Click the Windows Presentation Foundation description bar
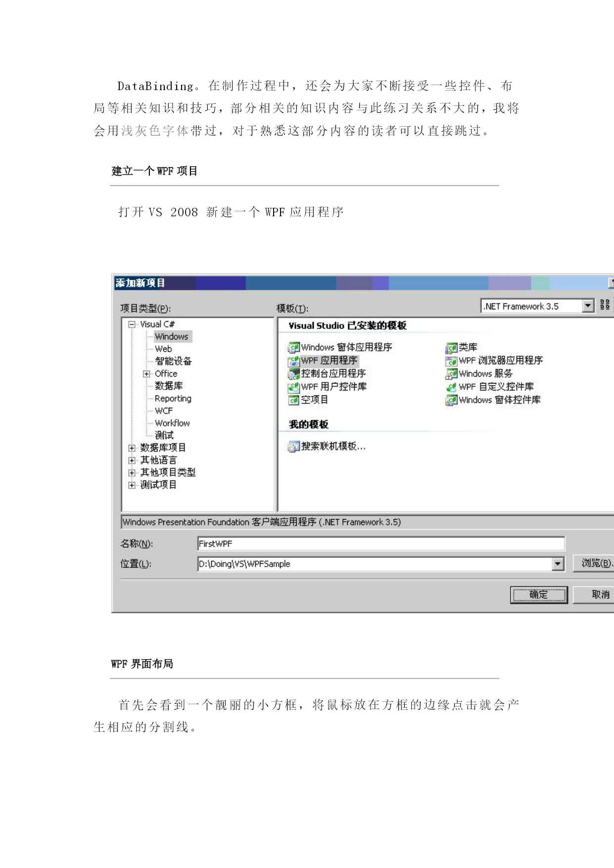 (368, 522)
